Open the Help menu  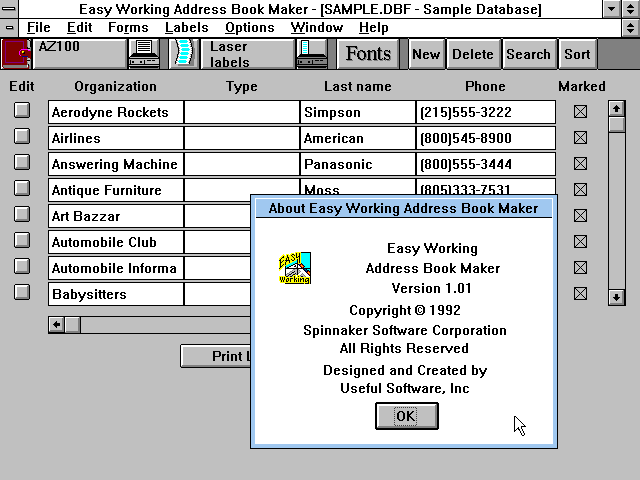[x=373, y=28]
